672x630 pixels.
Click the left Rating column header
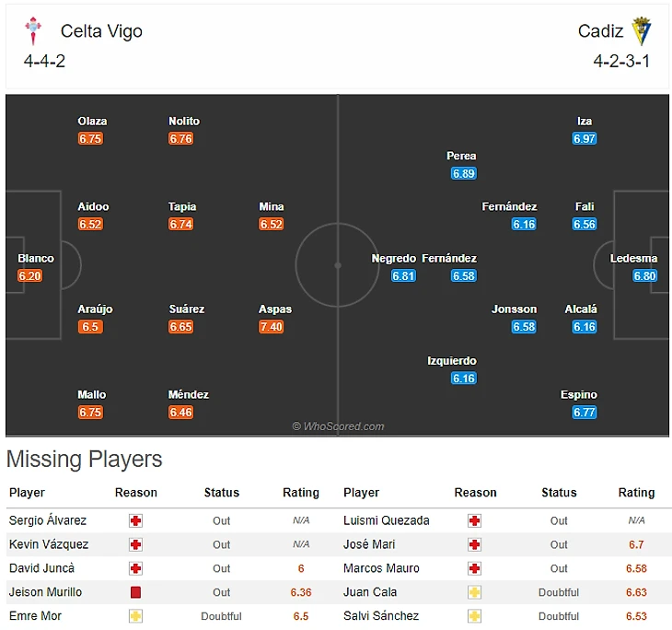(301, 493)
